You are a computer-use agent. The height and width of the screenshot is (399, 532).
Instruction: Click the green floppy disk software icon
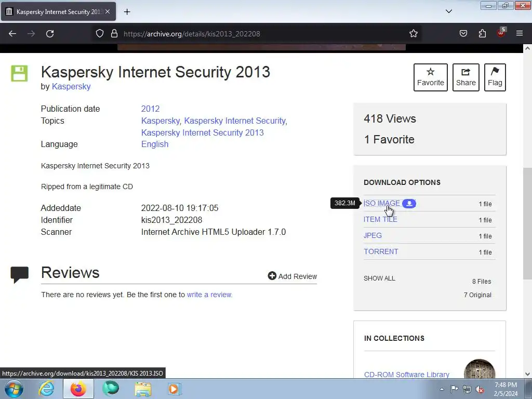tap(19, 73)
